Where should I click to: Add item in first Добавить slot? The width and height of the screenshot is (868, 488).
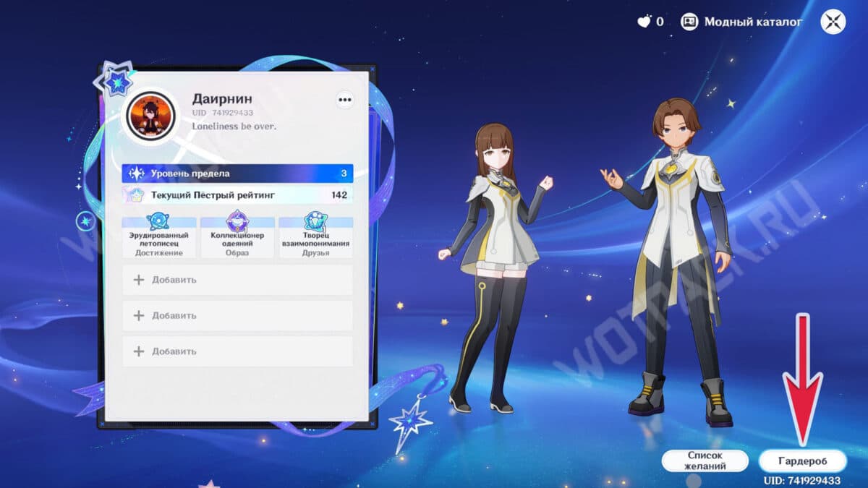click(237, 280)
